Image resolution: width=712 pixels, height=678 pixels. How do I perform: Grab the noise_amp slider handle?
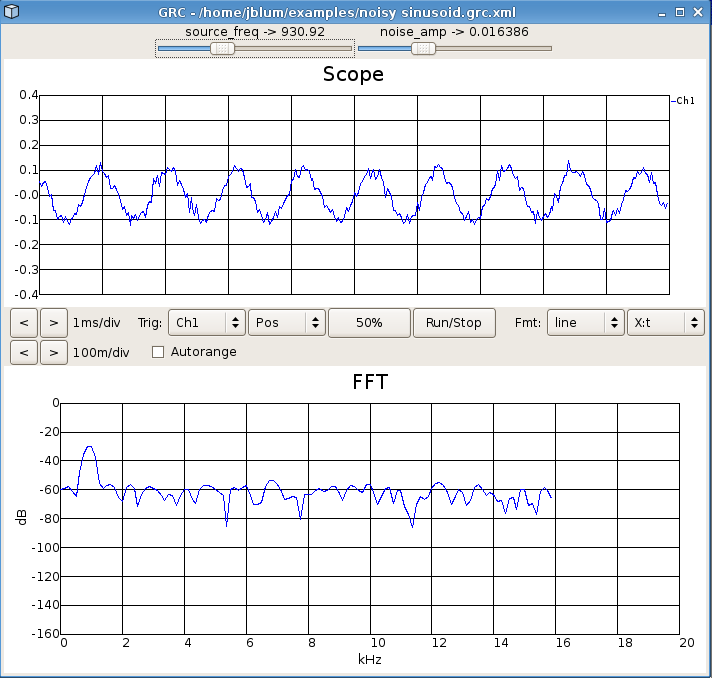423,48
